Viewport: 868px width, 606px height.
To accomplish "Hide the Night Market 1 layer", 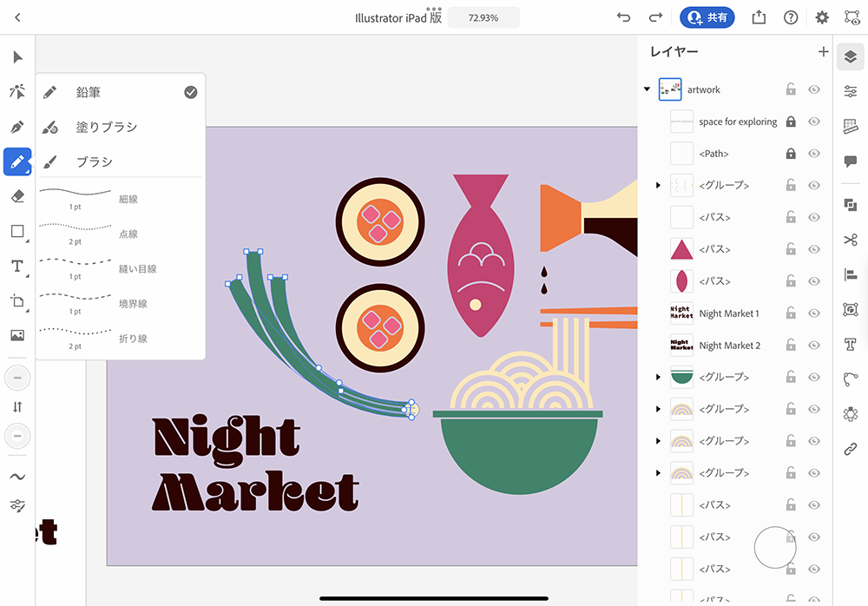I will 814,313.
